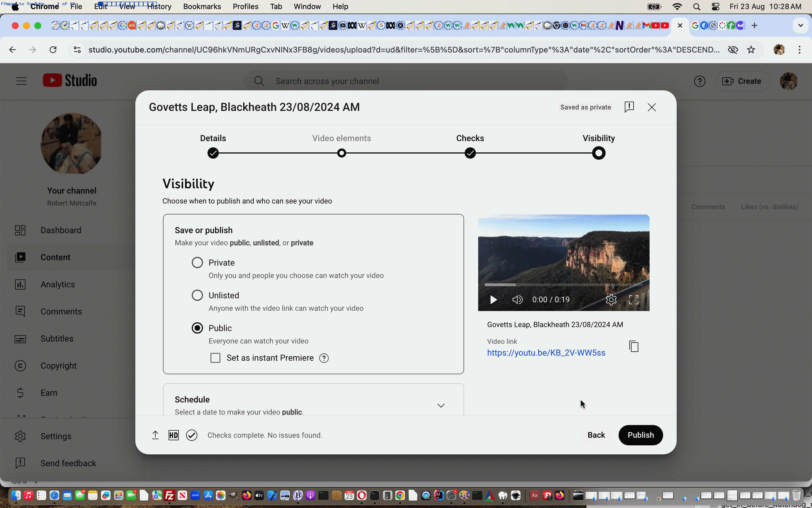Open macOS Spotlight search icon
The image size is (812, 508).
coord(697,7)
